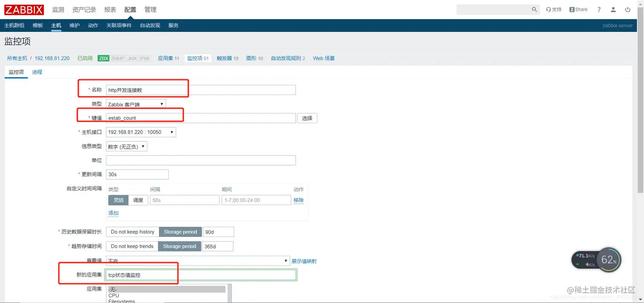Open 展示值映射 link
644x303 pixels.
pos(304,261)
